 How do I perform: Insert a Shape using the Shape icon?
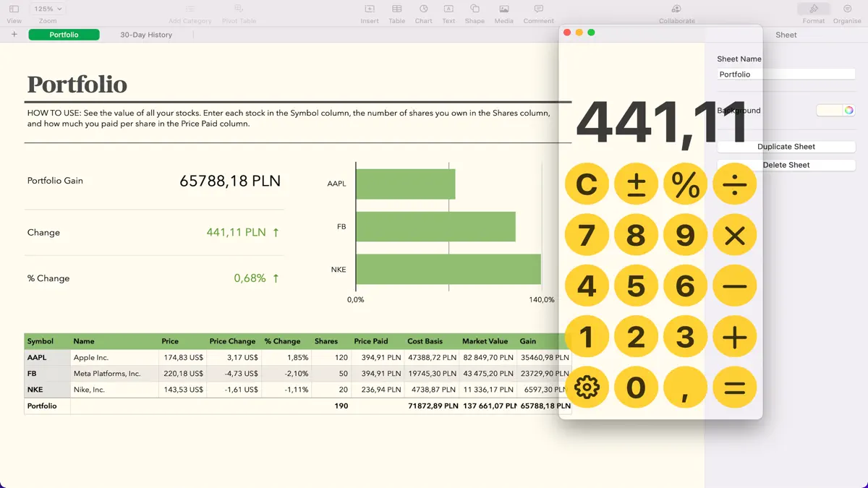[x=475, y=11]
